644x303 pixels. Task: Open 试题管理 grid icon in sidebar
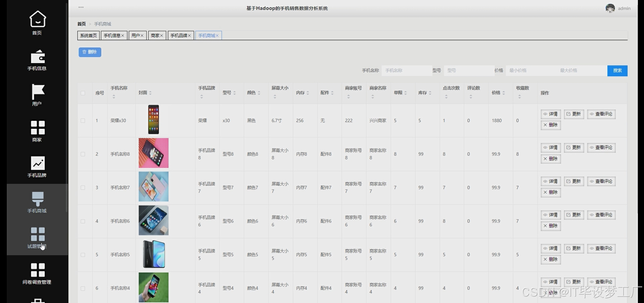(x=38, y=235)
